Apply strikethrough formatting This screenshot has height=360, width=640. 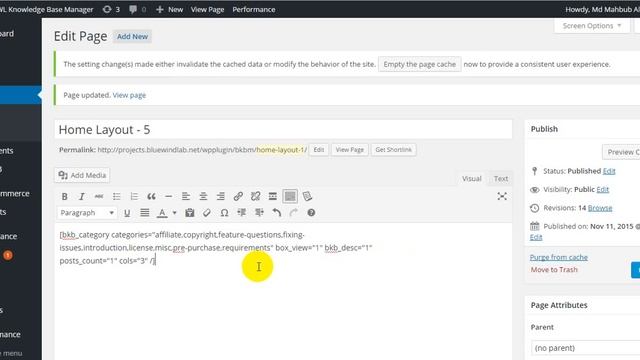click(99, 196)
